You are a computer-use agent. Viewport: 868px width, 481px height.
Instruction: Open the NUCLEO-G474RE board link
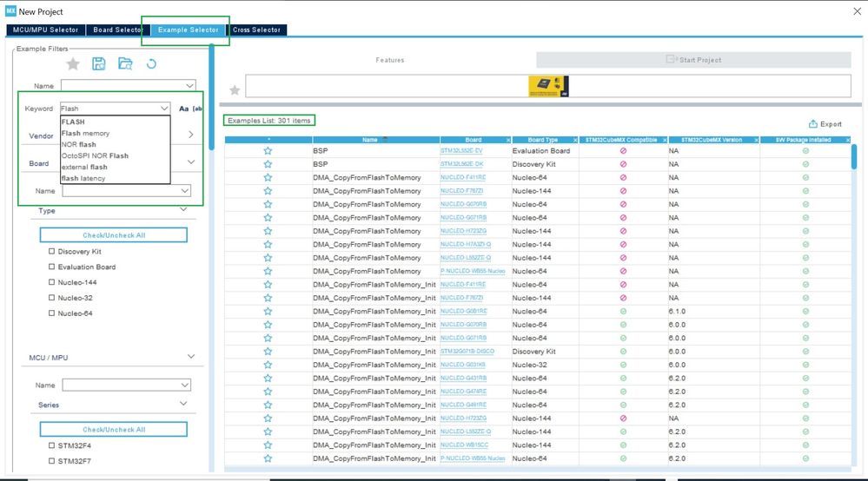pos(463,392)
